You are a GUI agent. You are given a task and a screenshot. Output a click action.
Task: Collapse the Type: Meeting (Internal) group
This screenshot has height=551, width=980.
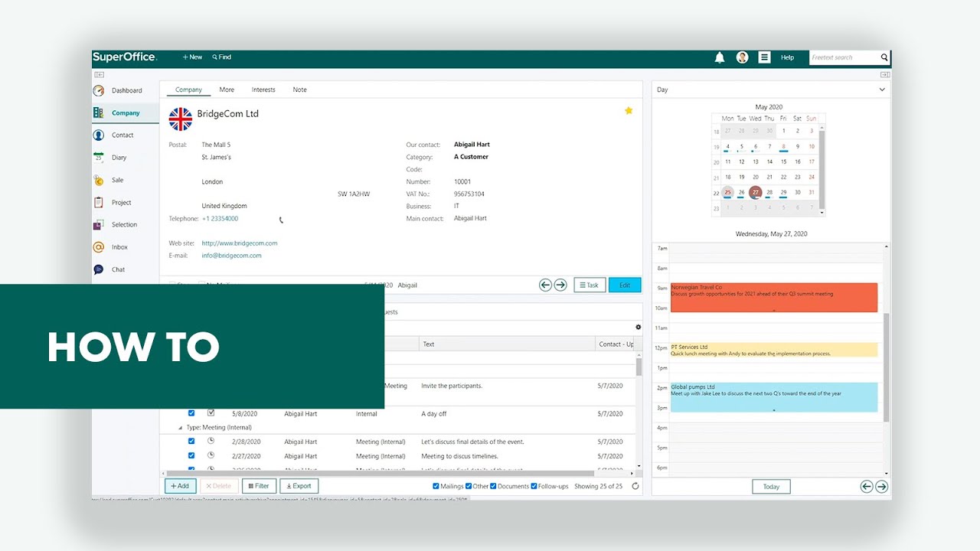181,428
